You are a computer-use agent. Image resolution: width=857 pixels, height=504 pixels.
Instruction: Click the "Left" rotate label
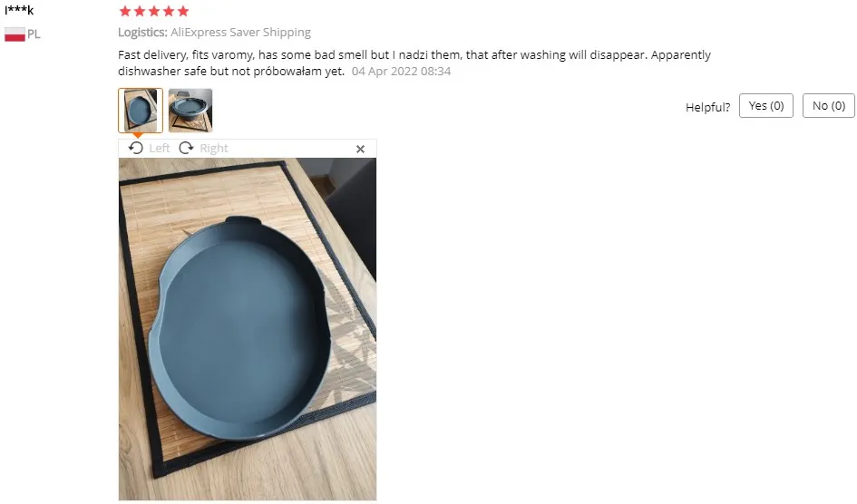pos(160,149)
